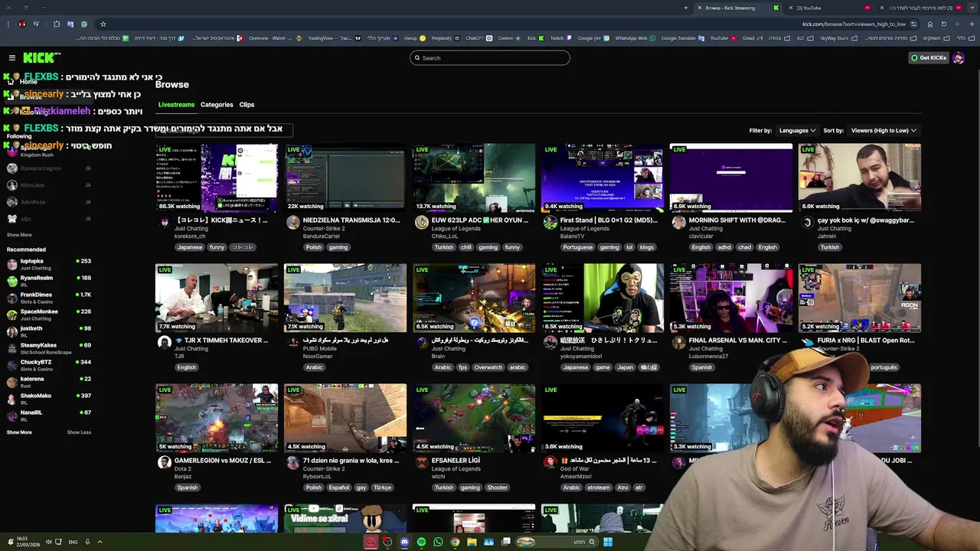Open SteamyKakes recommended channel
The height and width of the screenshot is (551, 980).
click(47, 348)
